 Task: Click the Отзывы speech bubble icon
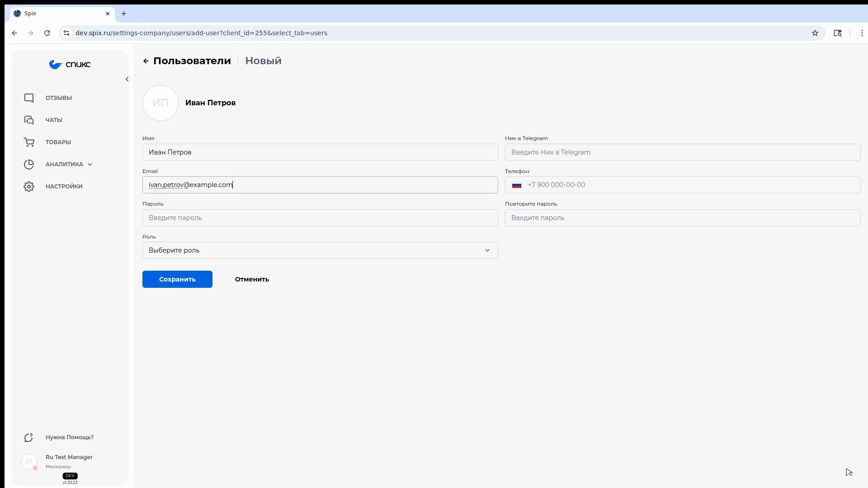(29, 98)
